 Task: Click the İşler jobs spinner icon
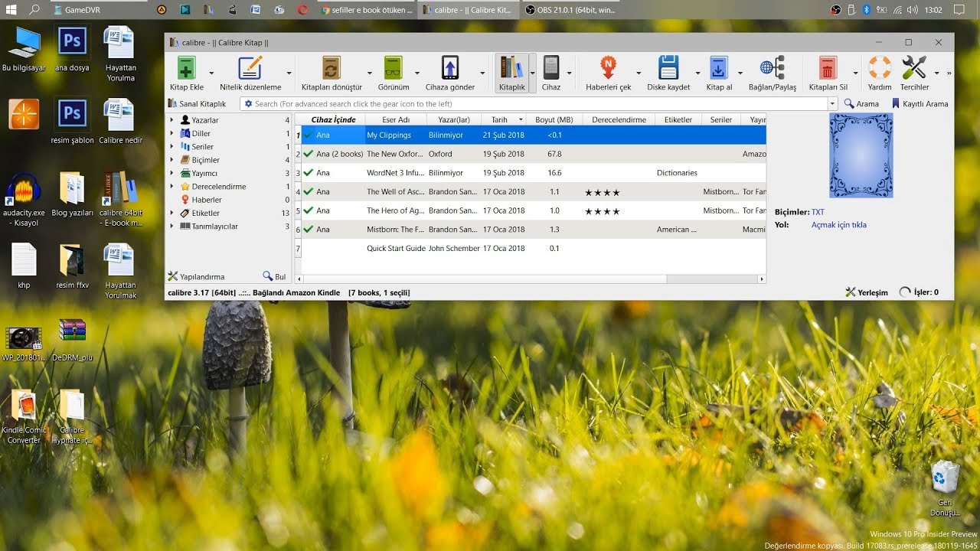pos(905,292)
